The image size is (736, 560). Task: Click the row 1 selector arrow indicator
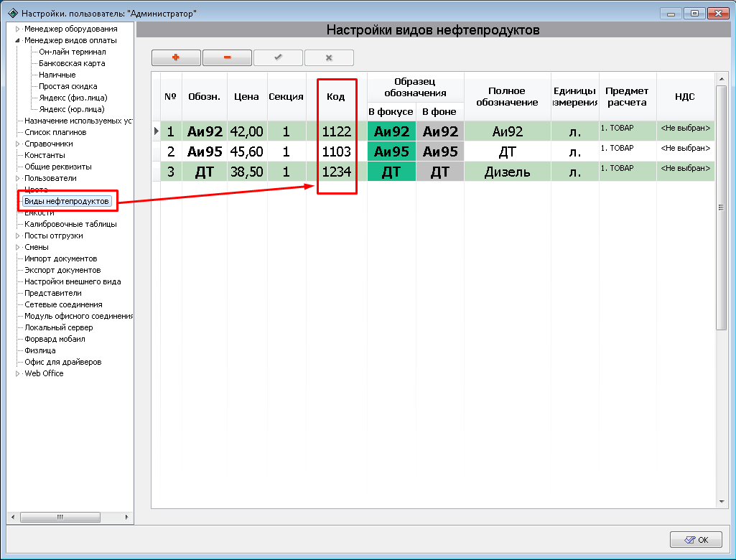pos(157,131)
